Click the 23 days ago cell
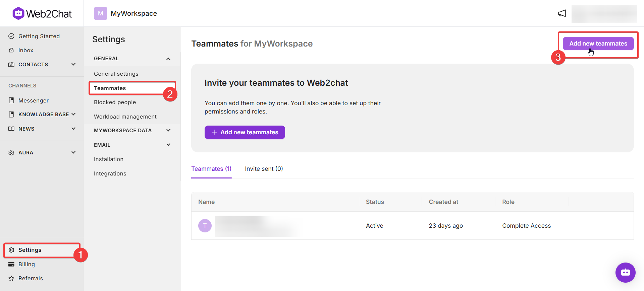Screen dimensions: 644x291 [x=446, y=226]
